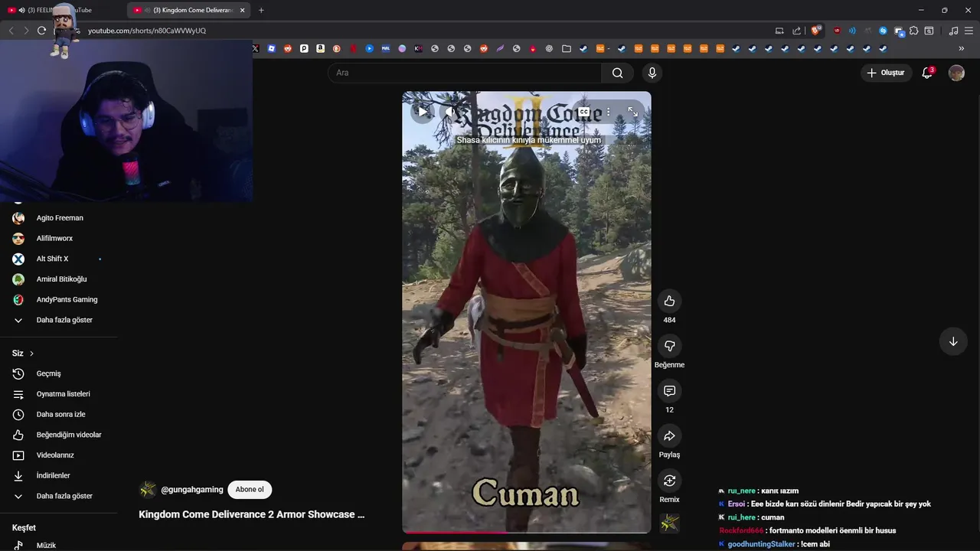Open Beğendiğim videolar in sidebar
The image size is (980, 551).
(x=59, y=435)
